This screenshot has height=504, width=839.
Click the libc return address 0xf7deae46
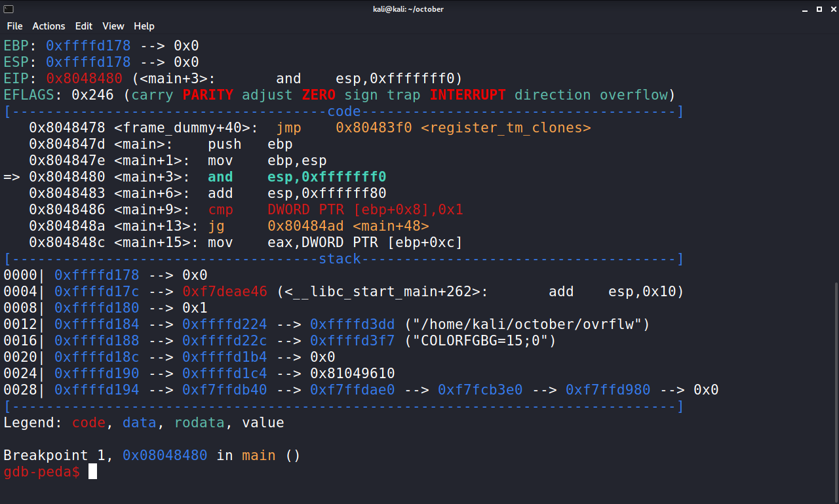(225, 292)
